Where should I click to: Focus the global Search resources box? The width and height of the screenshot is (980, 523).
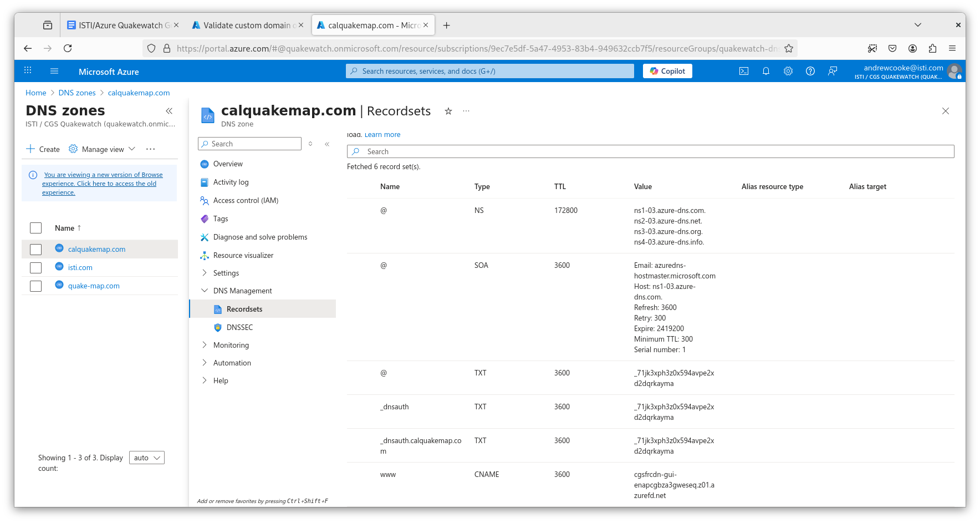[490, 71]
